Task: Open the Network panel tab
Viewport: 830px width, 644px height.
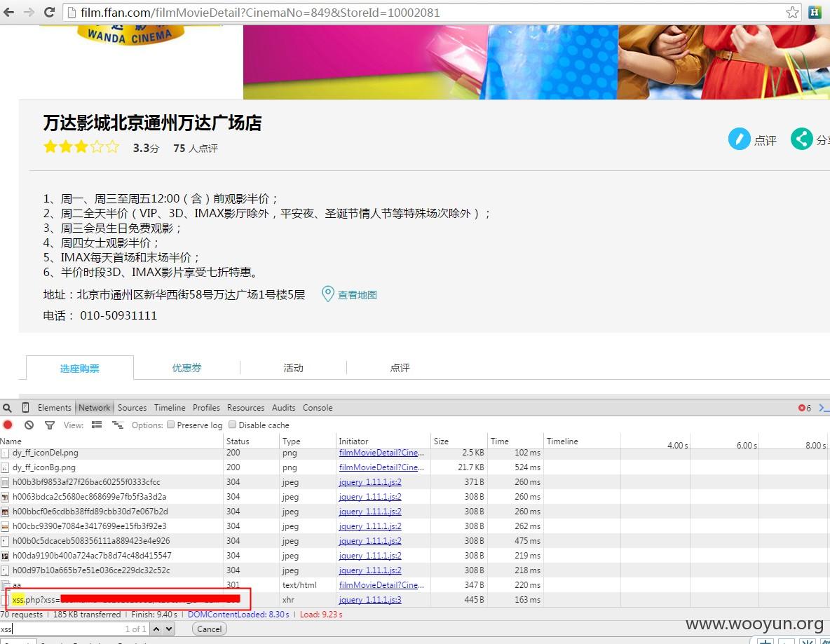Action: (94, 407)
